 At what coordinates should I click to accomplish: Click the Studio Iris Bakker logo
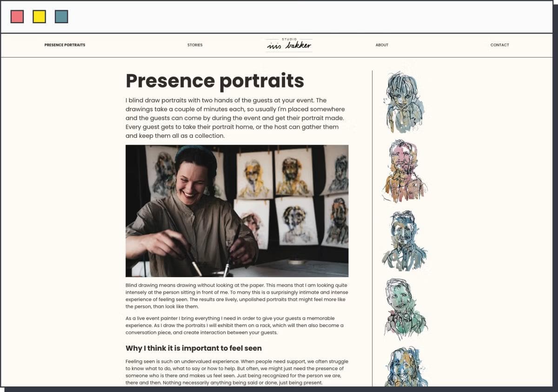[x=288, y=44]
